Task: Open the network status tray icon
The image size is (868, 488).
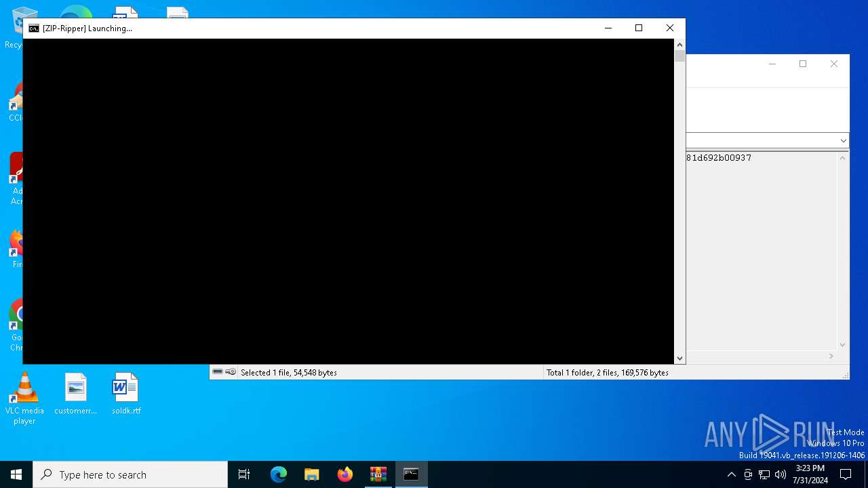Action: pyautogui.click(x=764, y=474)
